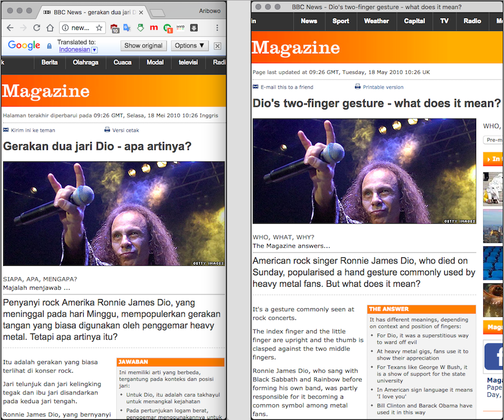
Task: Open the Indonesian language dropdown
Action: click(x=94, y=50)
